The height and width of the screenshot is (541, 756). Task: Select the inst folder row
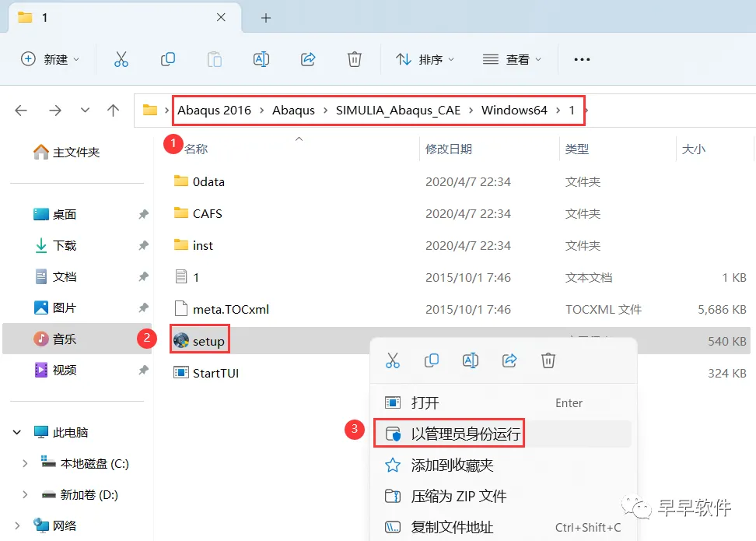460,245
